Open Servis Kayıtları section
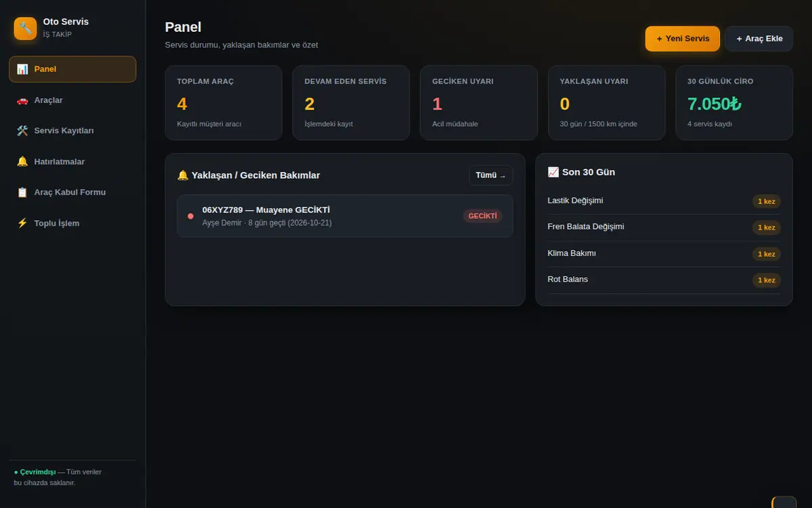This screenshot has height=508, width=812. (72, 131)
